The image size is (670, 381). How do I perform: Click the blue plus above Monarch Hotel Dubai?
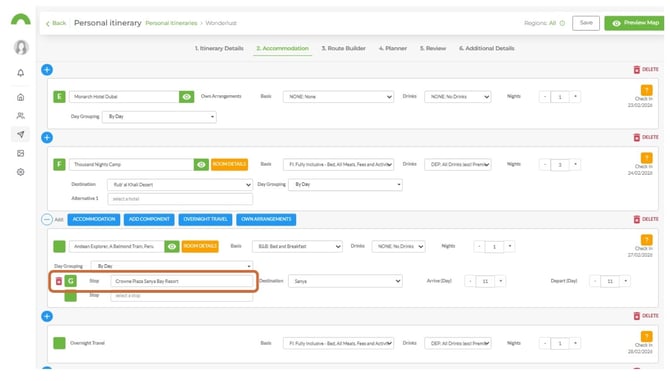click(x=47, y=70)
